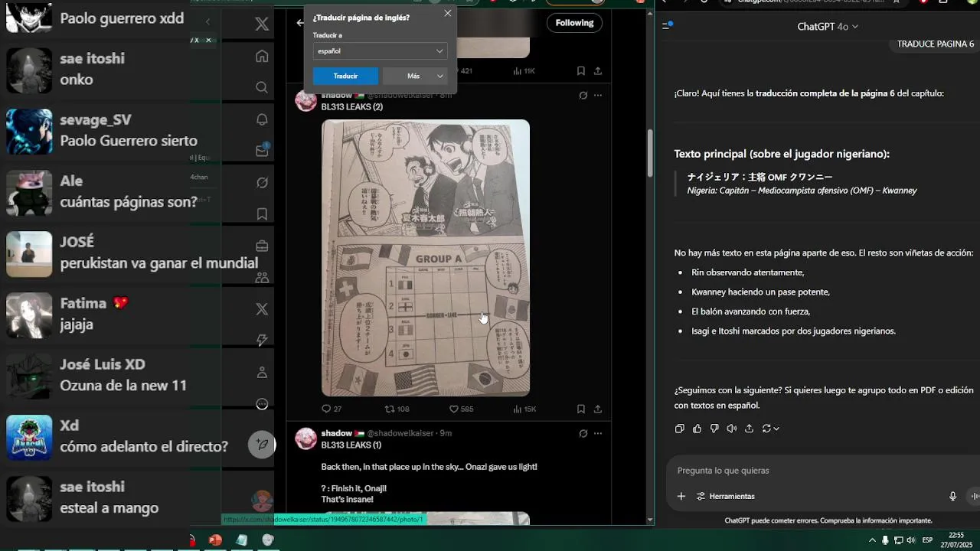This screenshot has width=980, height=551.
Task: Open Premium X icon in sidebar
Action: point(262,308)
